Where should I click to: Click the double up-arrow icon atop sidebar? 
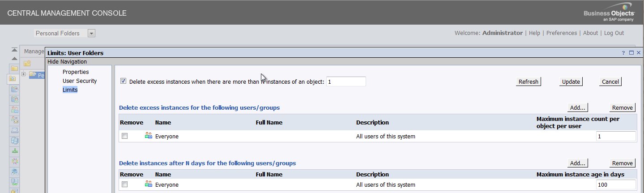(14, 50)
